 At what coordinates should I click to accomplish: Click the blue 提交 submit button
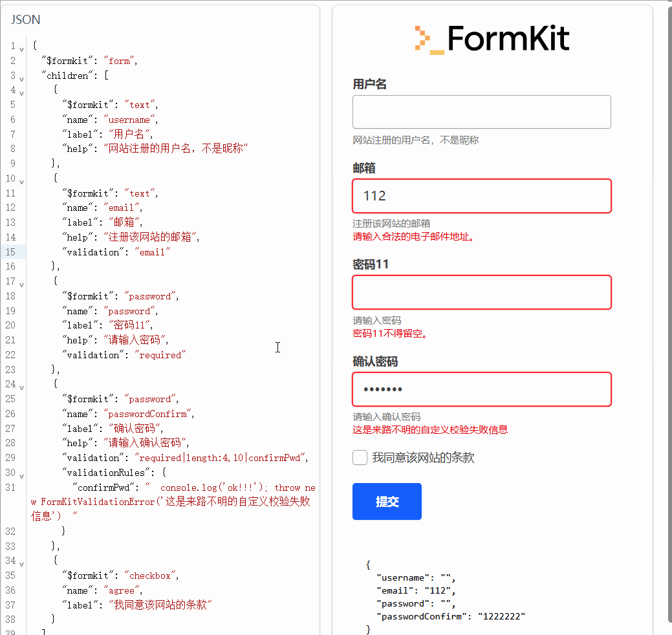[x=387, y=501]
